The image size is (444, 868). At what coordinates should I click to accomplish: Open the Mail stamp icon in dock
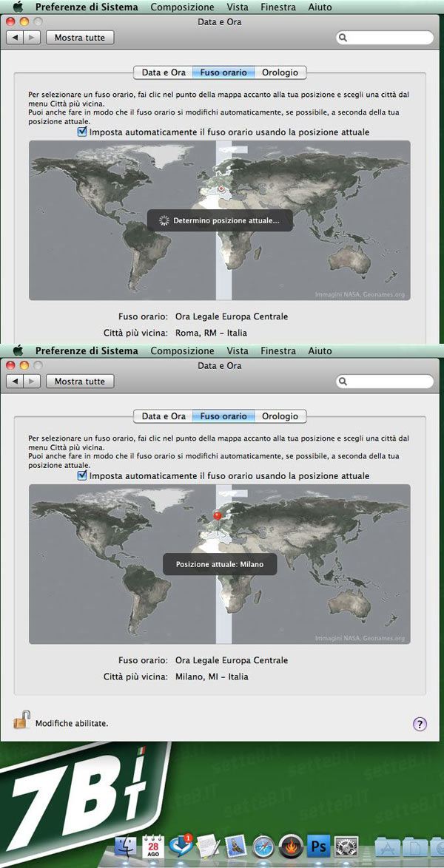(x=236, y=847)
